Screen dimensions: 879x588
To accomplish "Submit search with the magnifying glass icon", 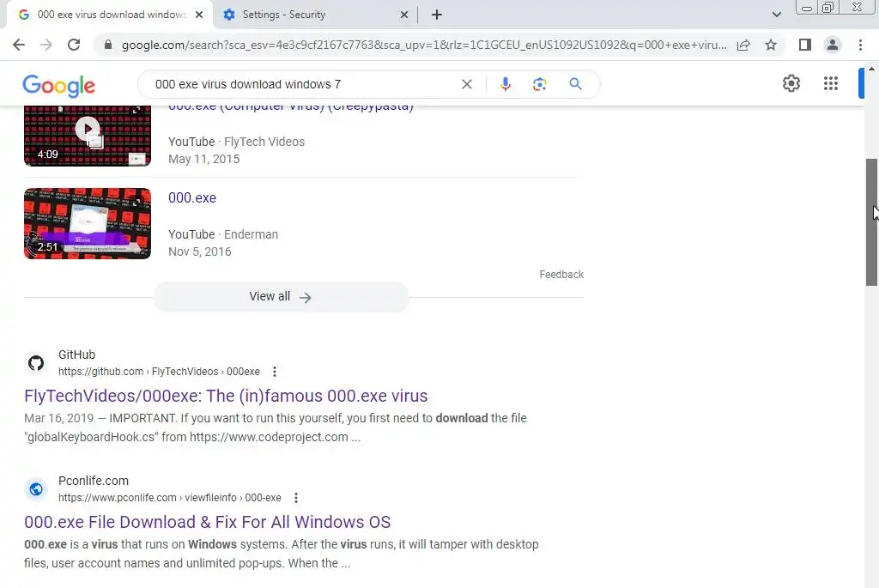I will [575, 84].
